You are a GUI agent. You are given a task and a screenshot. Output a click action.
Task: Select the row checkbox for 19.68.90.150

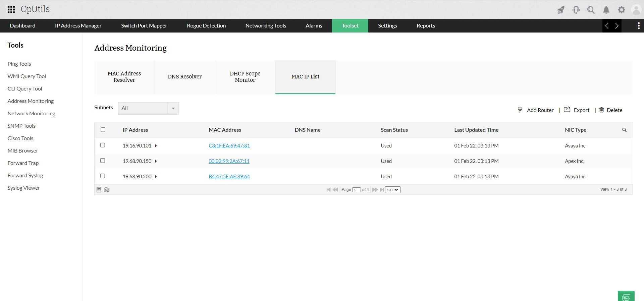pyautogui.click(x=103, y=161)
